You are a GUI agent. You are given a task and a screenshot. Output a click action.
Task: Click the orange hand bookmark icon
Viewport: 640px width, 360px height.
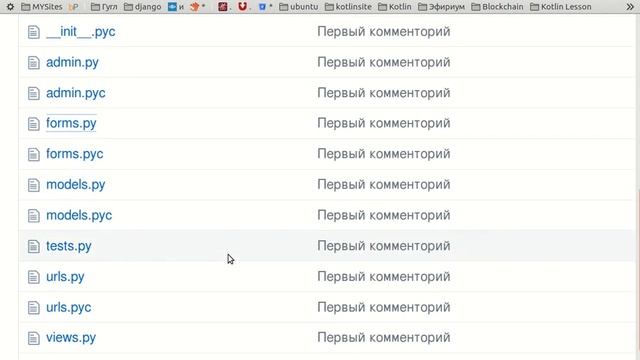(x=195, y=7)
